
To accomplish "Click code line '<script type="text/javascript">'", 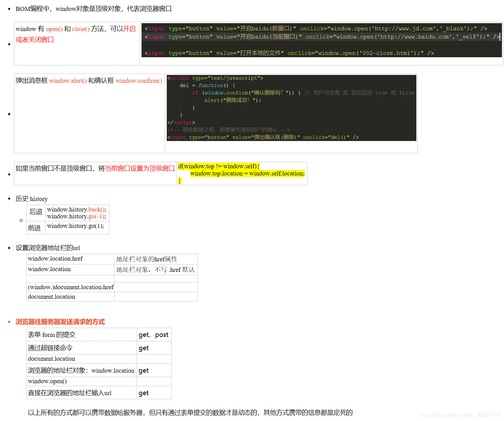I will point(215,78).
